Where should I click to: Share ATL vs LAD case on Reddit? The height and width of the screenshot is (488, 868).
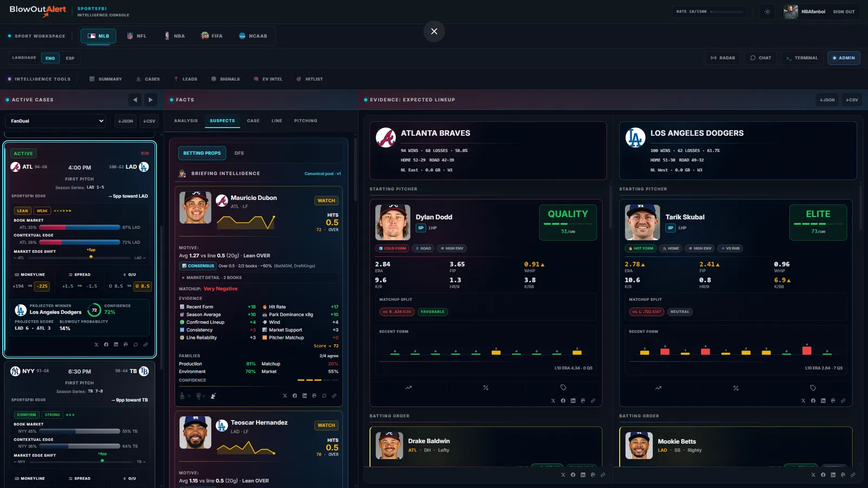[126, 344]
